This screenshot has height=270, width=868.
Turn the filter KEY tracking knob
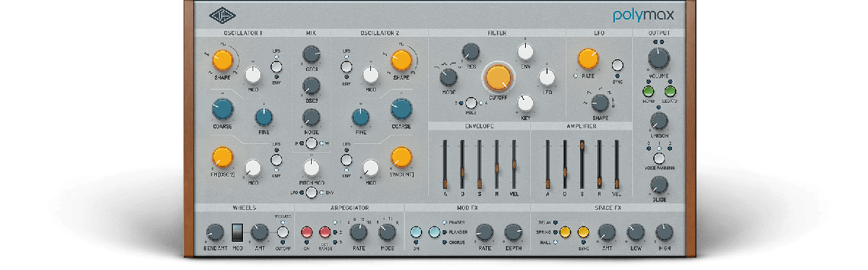[x=526, y=103]
